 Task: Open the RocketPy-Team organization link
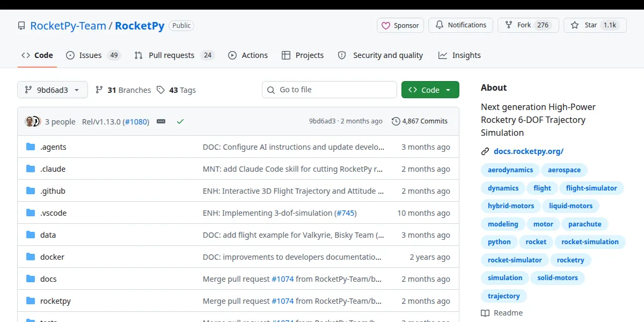pos(68,26)
